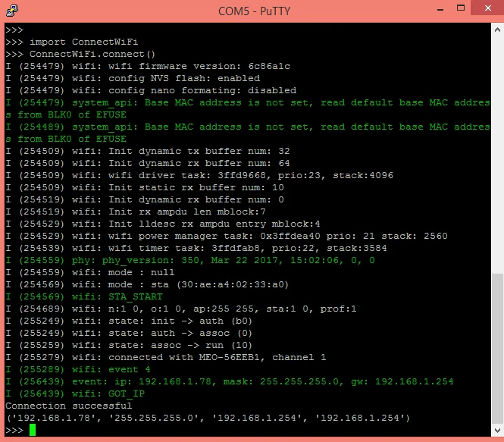The height and width of the screenshot is (442, 504).
Task: Click the green cursor at the last prompt
Action: pos(33,430)
